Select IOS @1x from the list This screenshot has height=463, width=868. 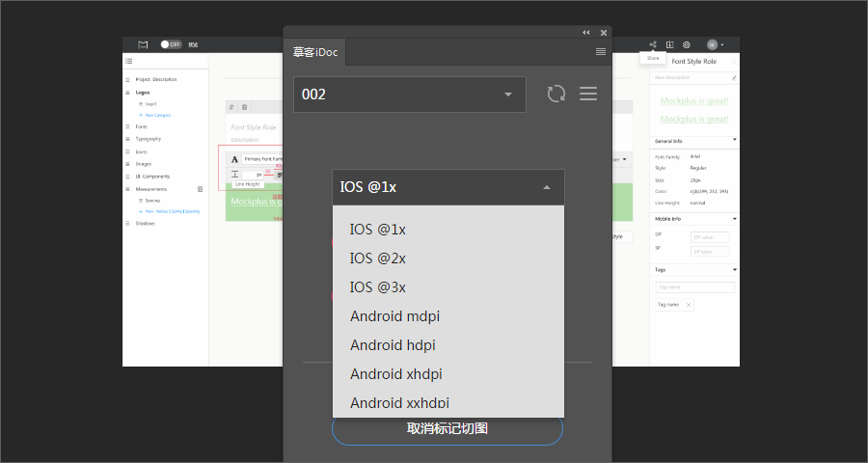[377, 230]
